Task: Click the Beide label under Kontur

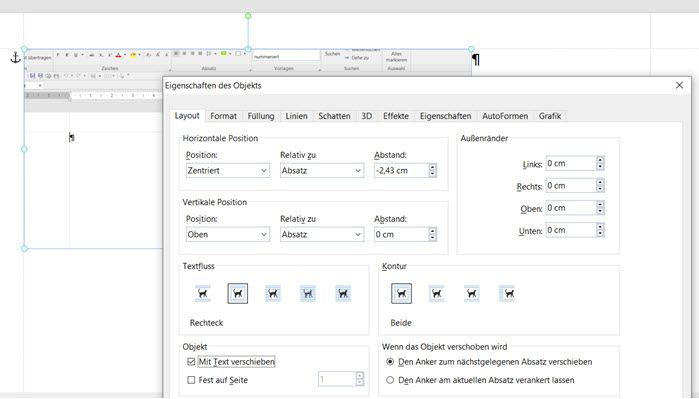Action: [401, 323]
